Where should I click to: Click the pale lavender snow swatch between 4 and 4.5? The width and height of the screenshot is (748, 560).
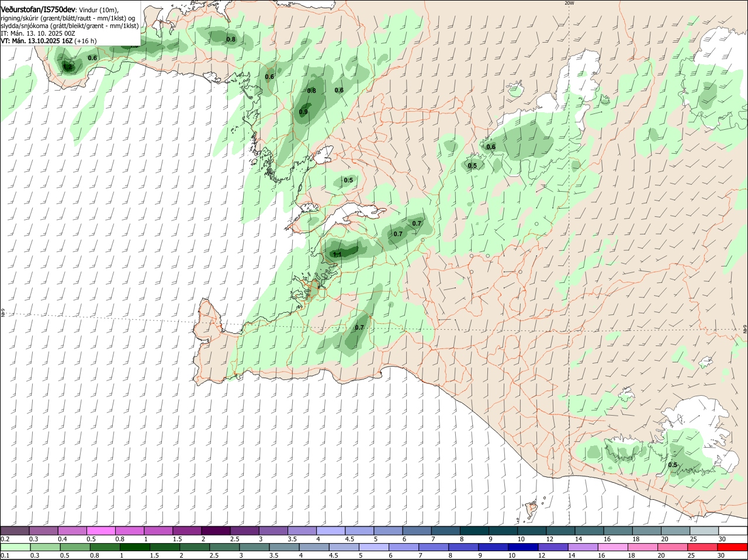pyautogui.click(x=331, y=531)
